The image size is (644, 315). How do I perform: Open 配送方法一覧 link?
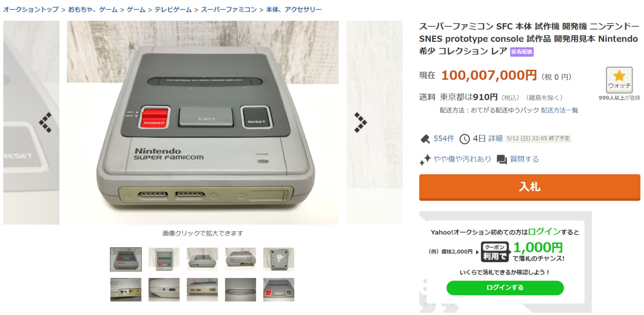pyautogui.click(x=560, y=110)
